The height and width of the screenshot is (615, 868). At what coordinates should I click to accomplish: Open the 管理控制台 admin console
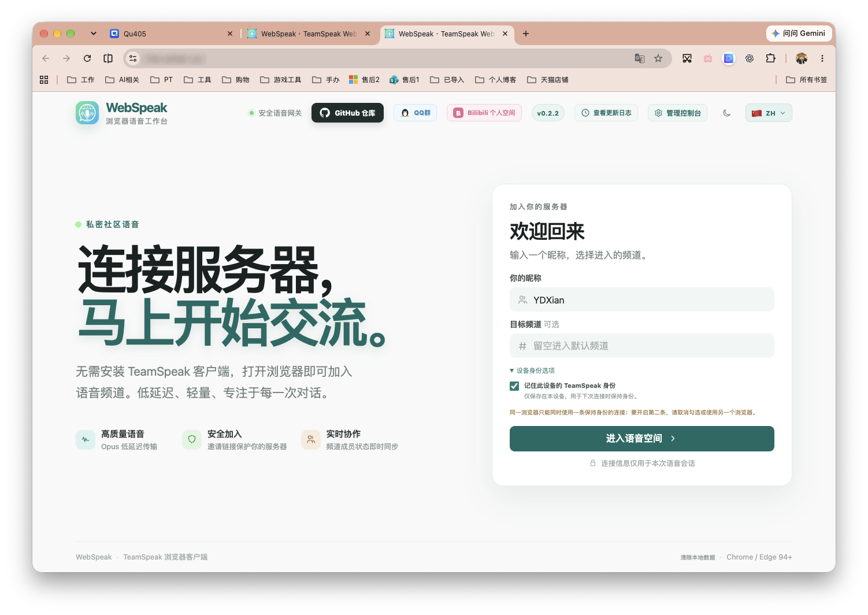tap(677, 113)
